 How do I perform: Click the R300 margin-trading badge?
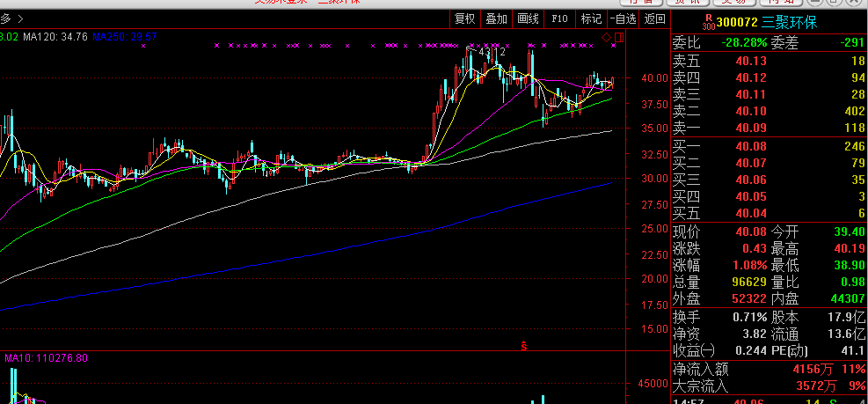pyautogui.click(x=708, y=23)
